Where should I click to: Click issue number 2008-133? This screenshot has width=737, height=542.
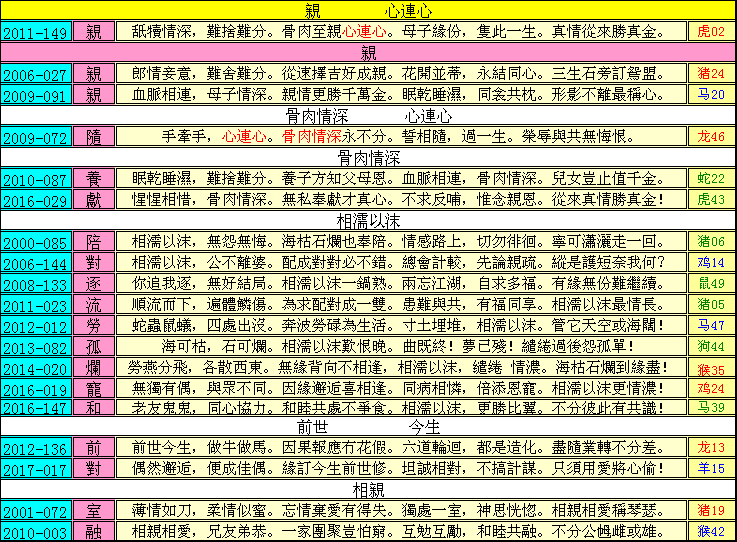click(36, 283)
